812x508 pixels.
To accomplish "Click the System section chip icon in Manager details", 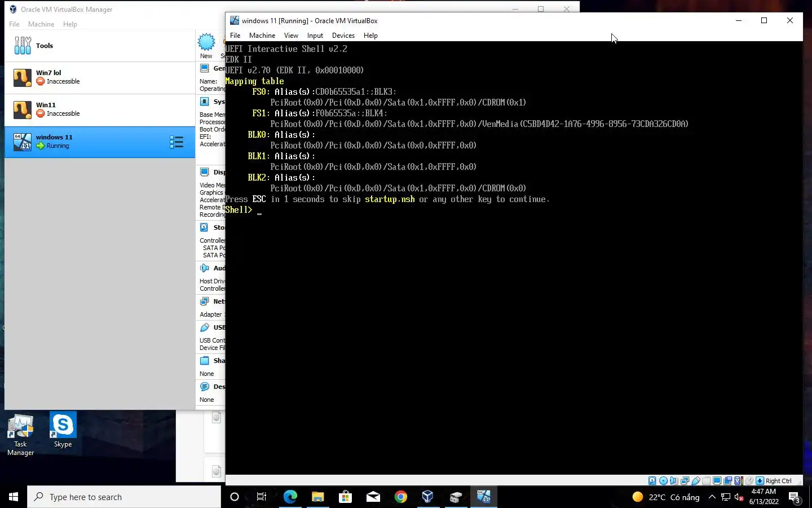I will point(204,102).
